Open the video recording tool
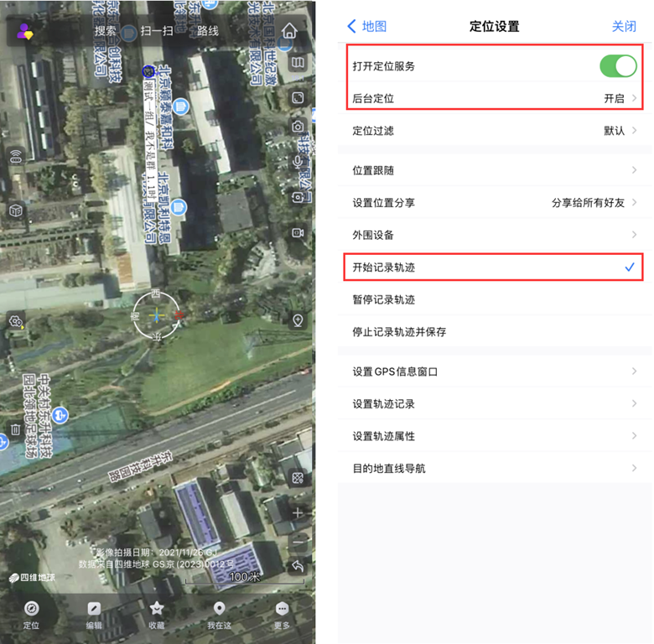654x644 pixels. pyautogui.click(x=298, y=232)
